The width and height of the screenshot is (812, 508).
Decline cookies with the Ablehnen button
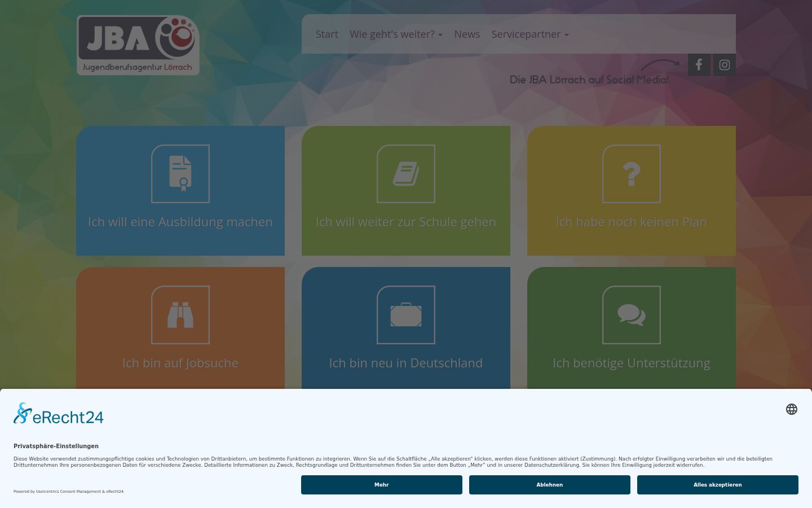pos(550,485)
